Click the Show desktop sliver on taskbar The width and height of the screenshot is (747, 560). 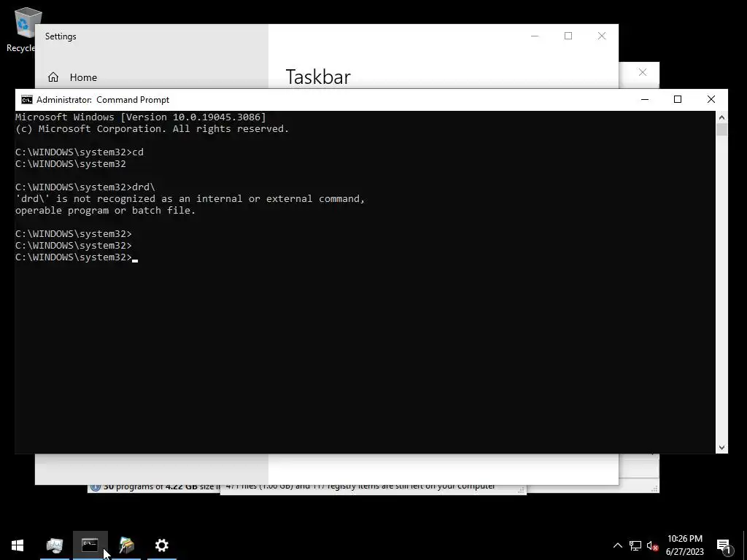coord(745,545)
